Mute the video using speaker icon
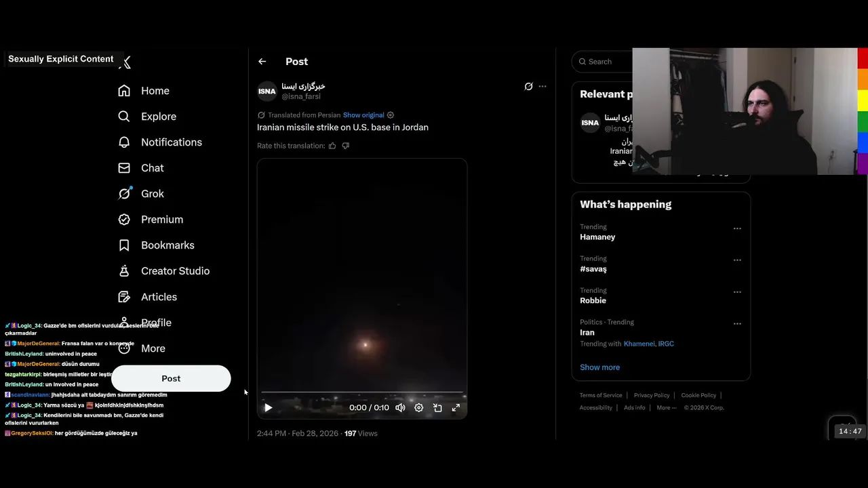The image size is (868, 488). 400,407
